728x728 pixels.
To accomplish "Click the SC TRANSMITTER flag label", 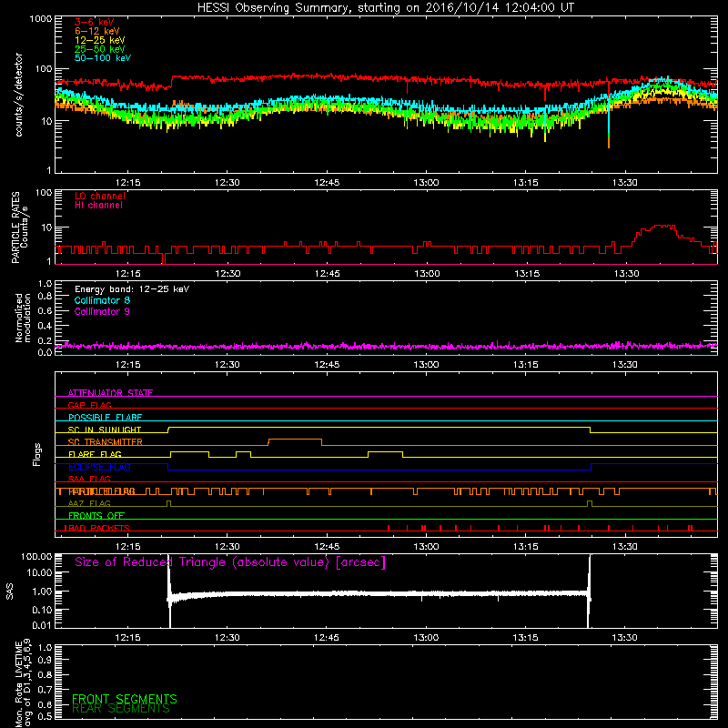I will click(x=106, y=441).
